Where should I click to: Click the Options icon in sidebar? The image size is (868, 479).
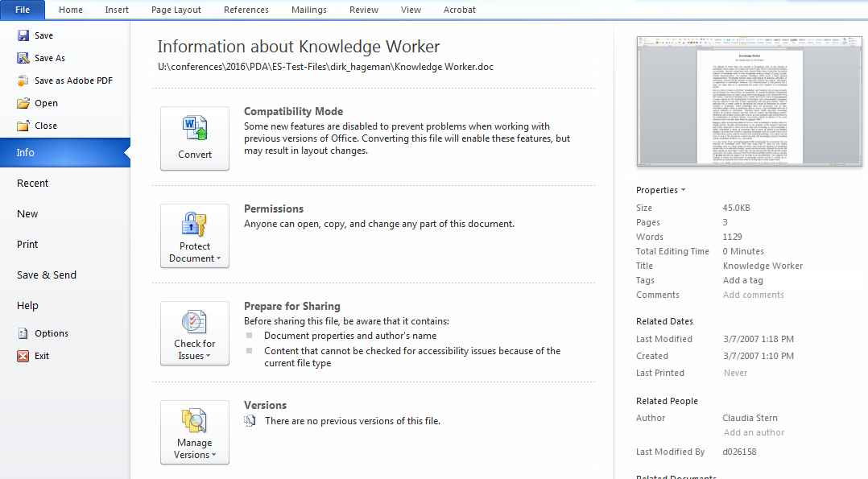coord(23,333)
